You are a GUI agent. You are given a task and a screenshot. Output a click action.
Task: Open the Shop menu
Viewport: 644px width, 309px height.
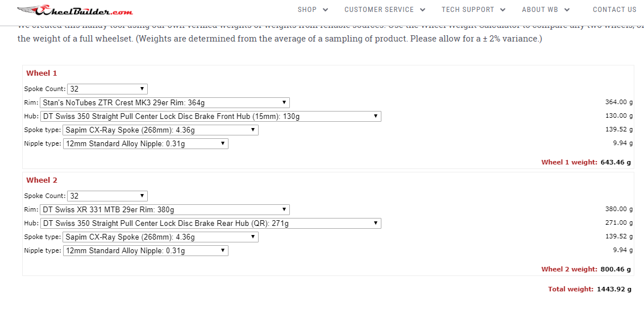click(308, 10)
